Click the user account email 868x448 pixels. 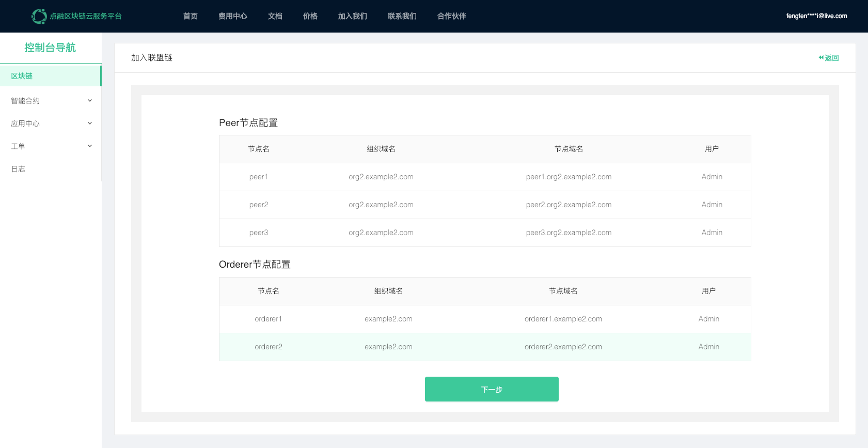816,16
